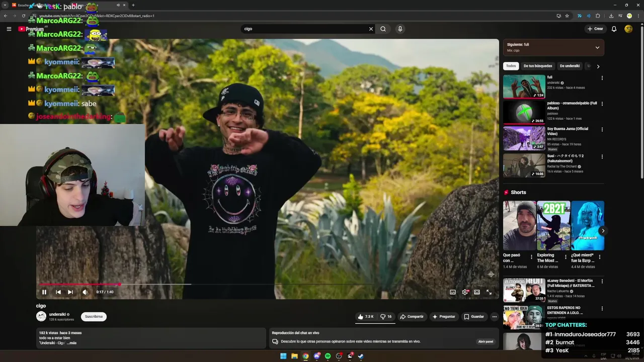This screenshot has width=644, height=362.
Task: Open more actions three-dot menu below video
Action: tap(495, 317)
